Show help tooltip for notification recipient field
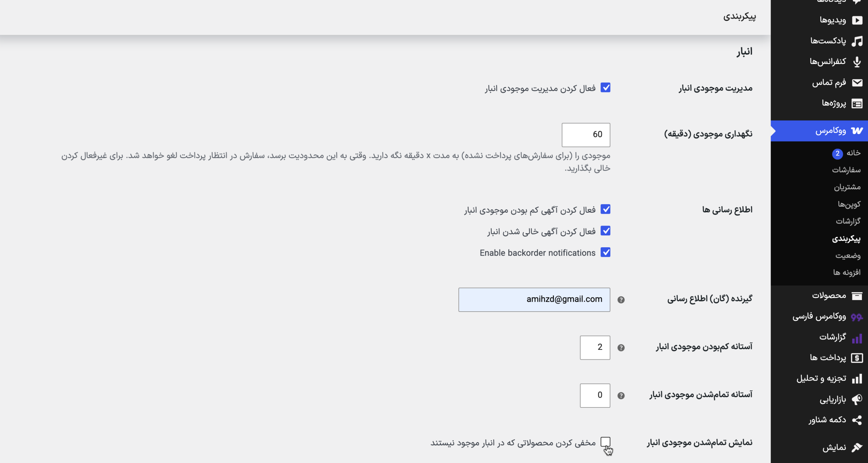 click(621, 300)
